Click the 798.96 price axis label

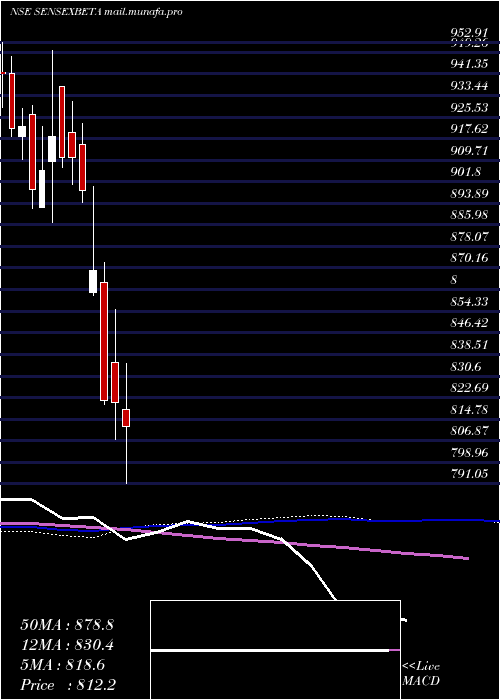tap(469, 452)
